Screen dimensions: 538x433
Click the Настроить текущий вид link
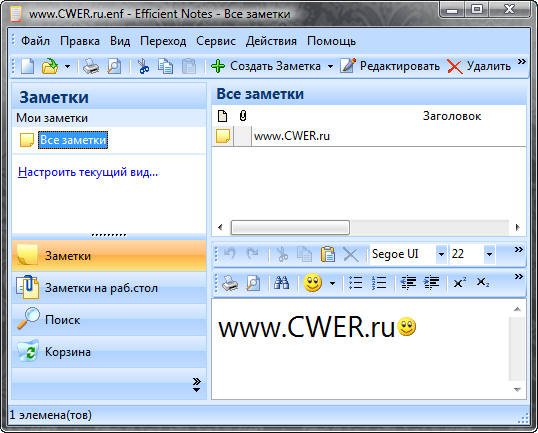pos(88,172)
